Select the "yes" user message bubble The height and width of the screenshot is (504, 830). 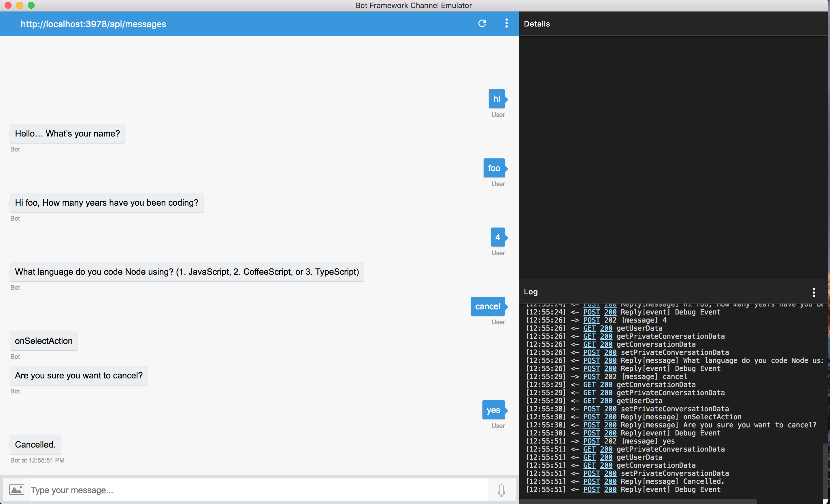(493, 410)
